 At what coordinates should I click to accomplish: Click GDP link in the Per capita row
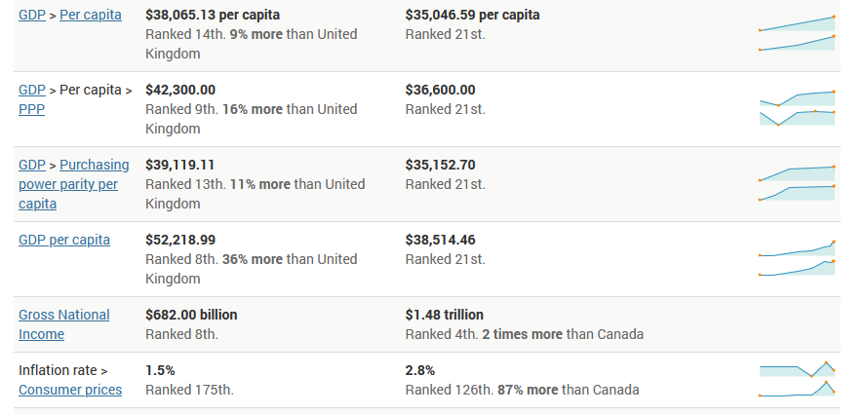32,15
